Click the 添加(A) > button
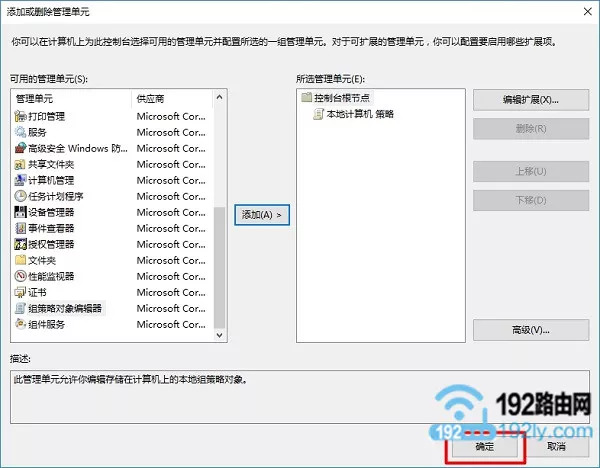Viewport: 600px width, 468px height. [x=262, y=215]
